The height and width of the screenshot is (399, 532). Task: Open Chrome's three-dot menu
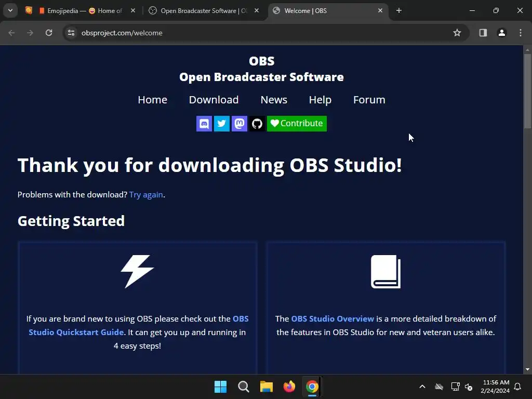pos(521,33)
